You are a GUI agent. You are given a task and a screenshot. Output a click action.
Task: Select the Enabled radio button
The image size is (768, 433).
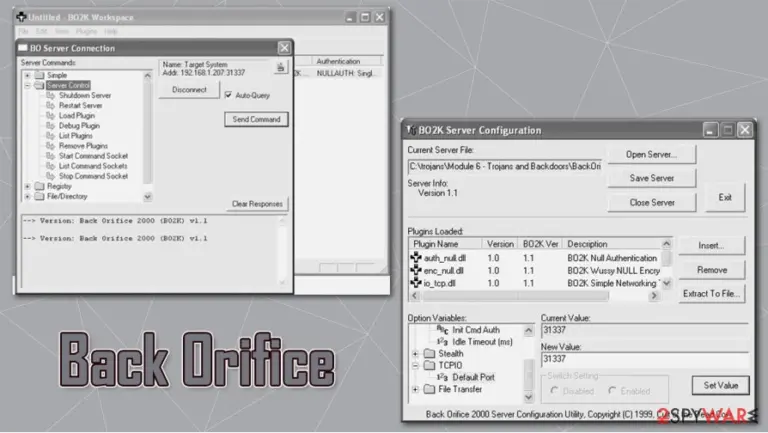pyautogui.click(x=612, y=390)
